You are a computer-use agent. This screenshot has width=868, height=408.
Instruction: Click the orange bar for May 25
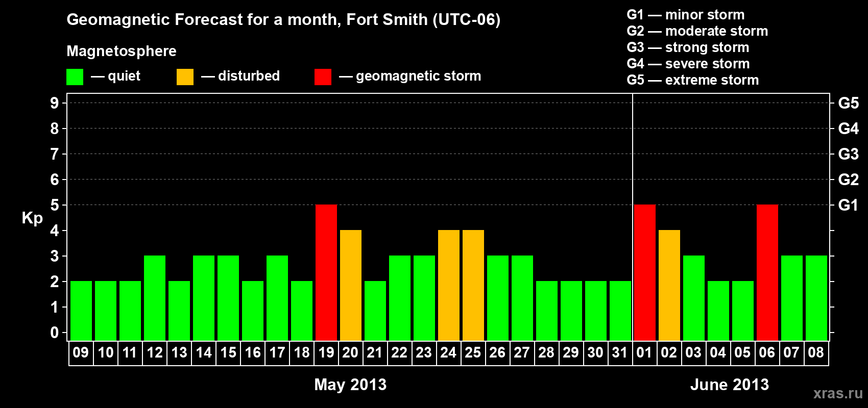click(473, 285)
